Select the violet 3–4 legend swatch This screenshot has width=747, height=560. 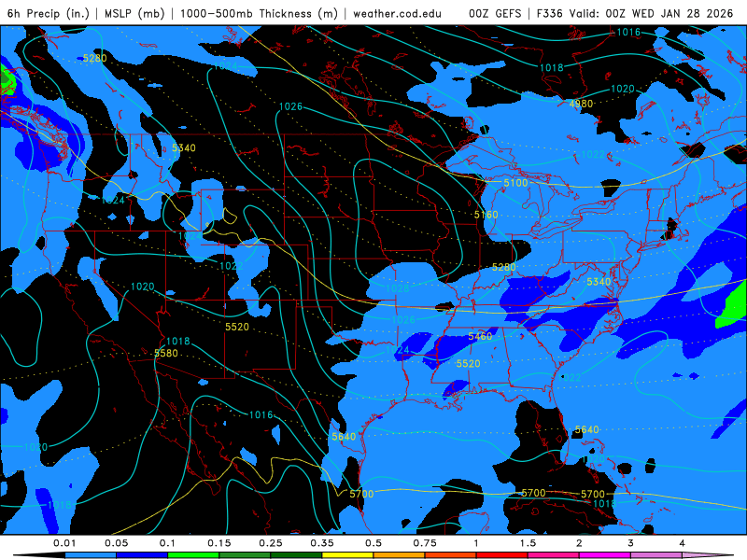(x=656, y=555)
